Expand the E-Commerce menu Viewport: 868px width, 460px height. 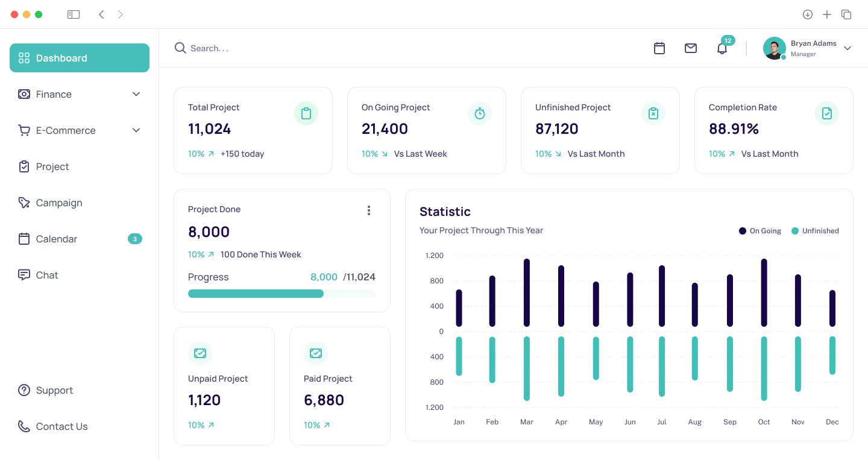coord(136,130)
